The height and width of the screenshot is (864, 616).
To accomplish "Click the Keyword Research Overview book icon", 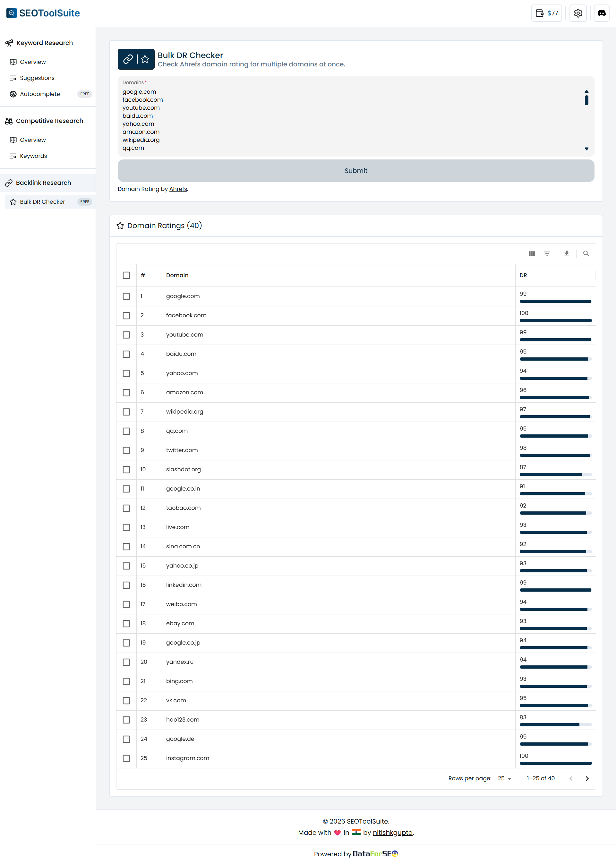I will [x=13, y=62].
